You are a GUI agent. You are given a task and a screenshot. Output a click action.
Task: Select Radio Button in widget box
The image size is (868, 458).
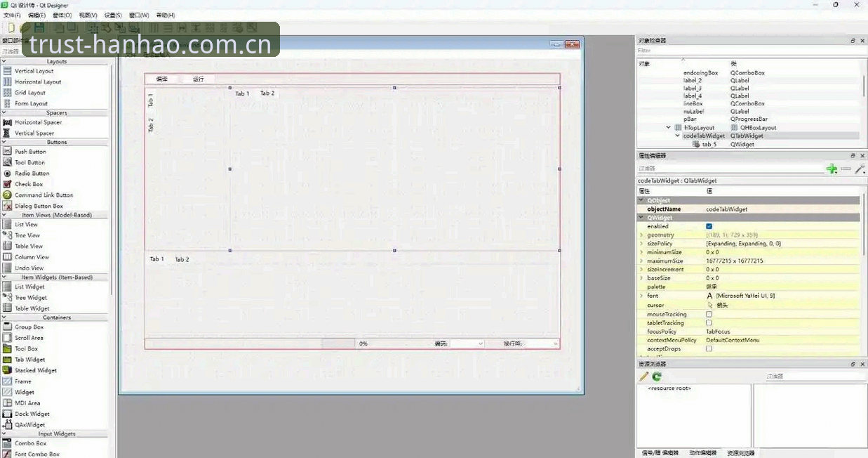coord(32,174)
